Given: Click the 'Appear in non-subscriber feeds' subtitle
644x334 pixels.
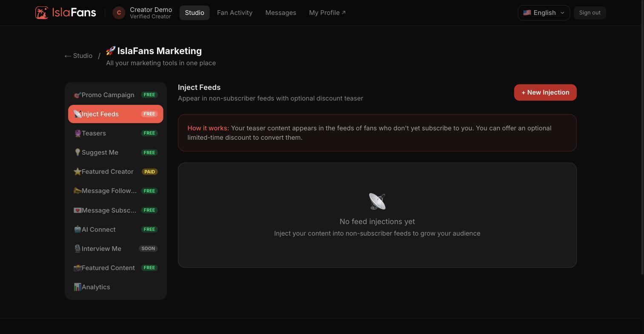Looking at the screenshot, I should [270, 98].
